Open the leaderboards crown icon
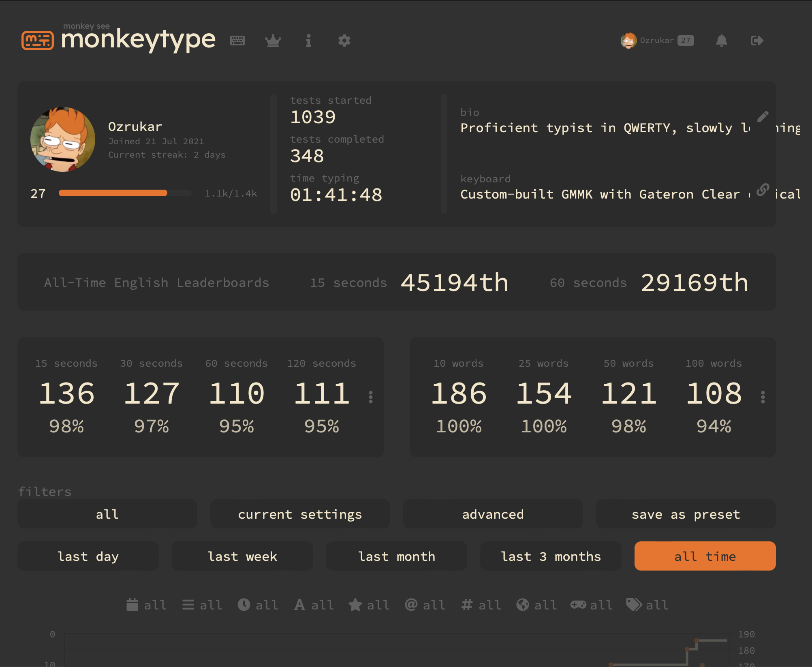812x667 pixels. pos(273,41)
